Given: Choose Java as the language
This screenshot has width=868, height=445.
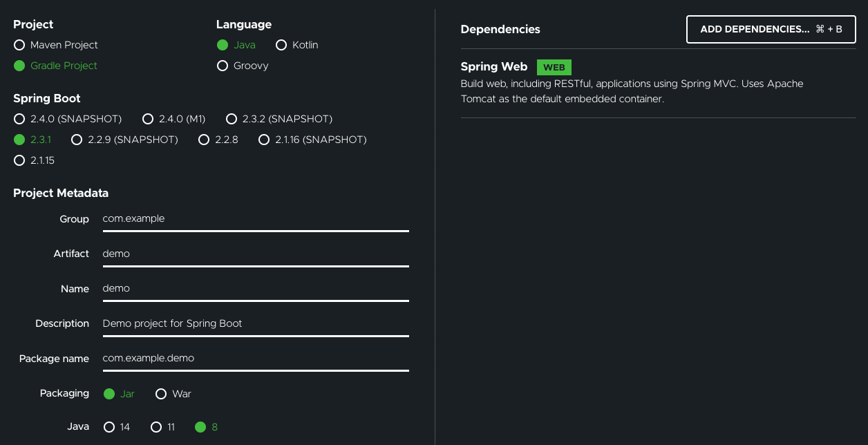Looking at the screenshot, I should (236, 45).
